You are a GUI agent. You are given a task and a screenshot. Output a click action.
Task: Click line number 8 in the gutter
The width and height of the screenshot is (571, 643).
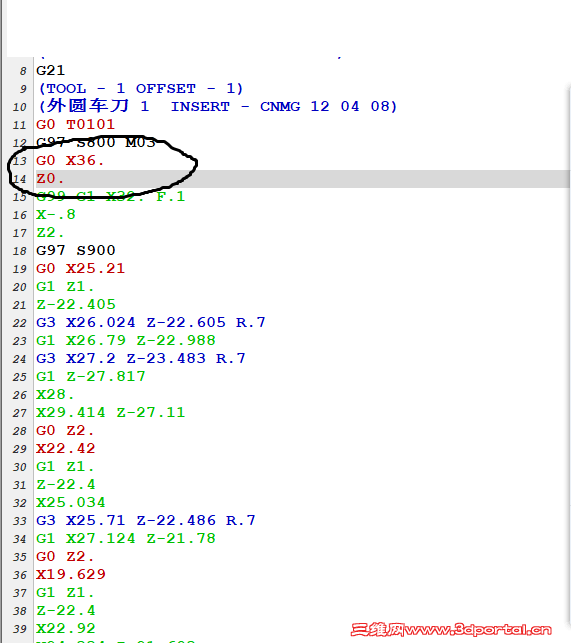pyautogui.click(x=23, y=71)
